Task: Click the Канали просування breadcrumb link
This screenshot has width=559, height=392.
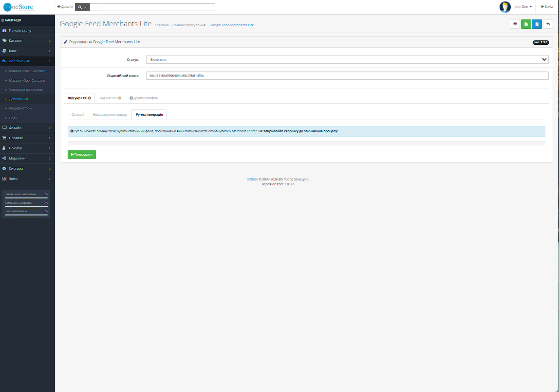Action: (x=189, y=25)
